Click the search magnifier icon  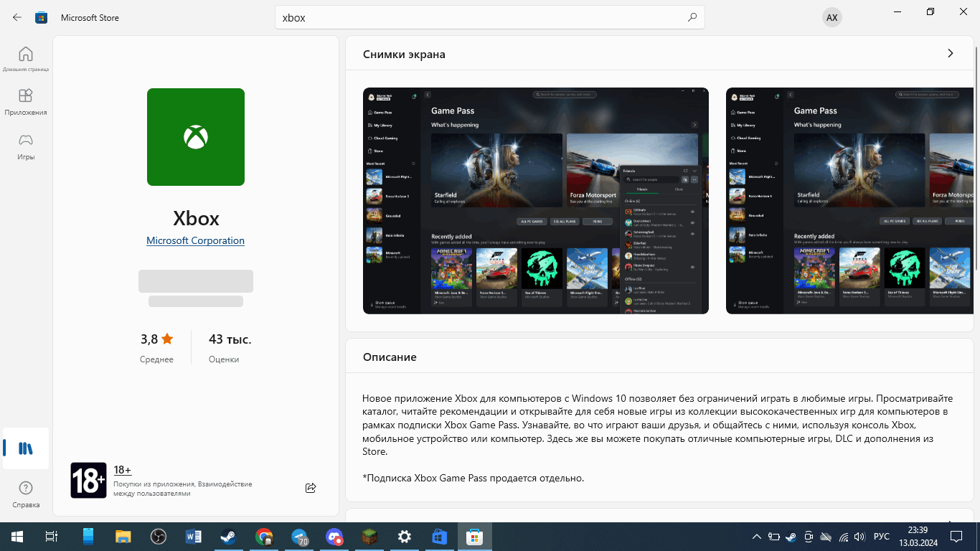coord(692,17)
